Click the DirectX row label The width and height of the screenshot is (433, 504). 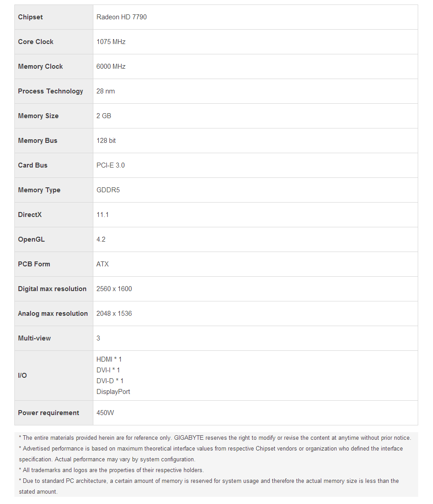click(30, 215)
